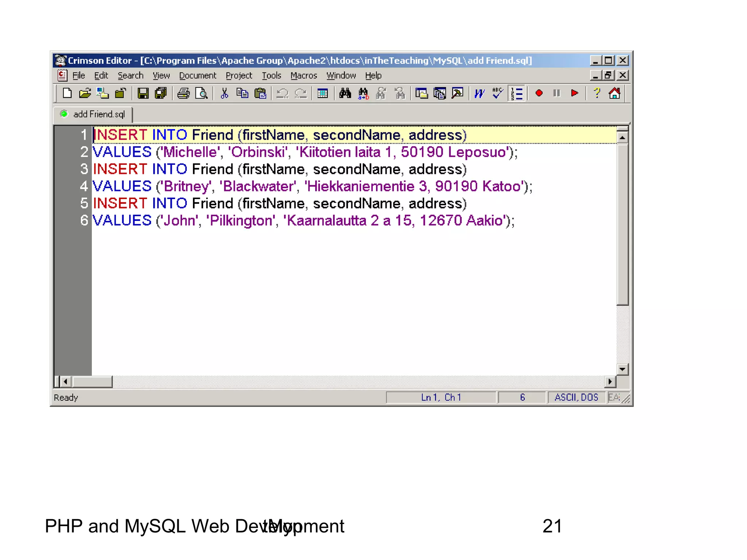Click the Cut scissors icon

pos(224,93)
